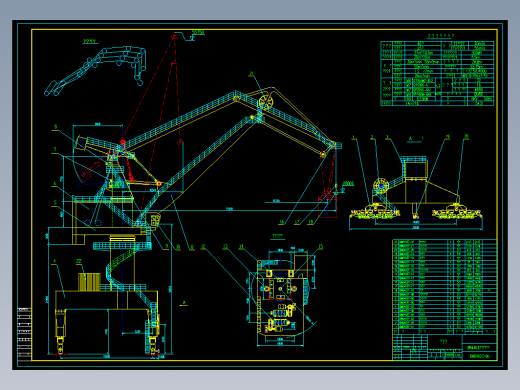The height and width of the screenshot is (390, 520).
Task: Click the left travel bogie in section A
Action: pyautogui.click(x=375, y=212)
